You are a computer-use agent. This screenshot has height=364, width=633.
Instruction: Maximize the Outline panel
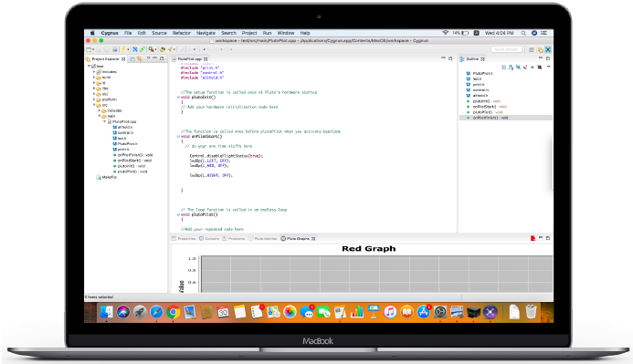pos(548,58)
